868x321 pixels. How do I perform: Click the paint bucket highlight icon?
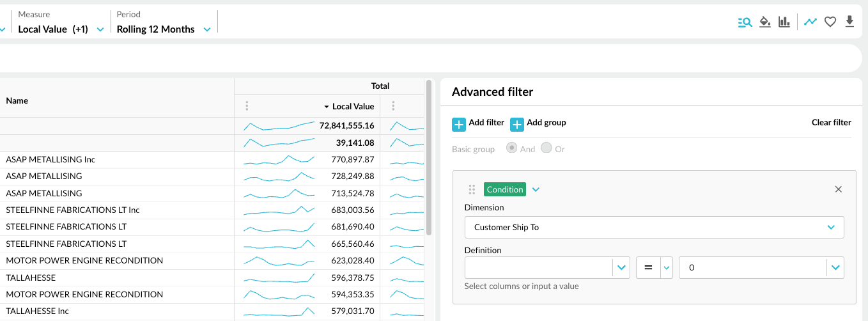pyautogui.click(x=764, y=22)
